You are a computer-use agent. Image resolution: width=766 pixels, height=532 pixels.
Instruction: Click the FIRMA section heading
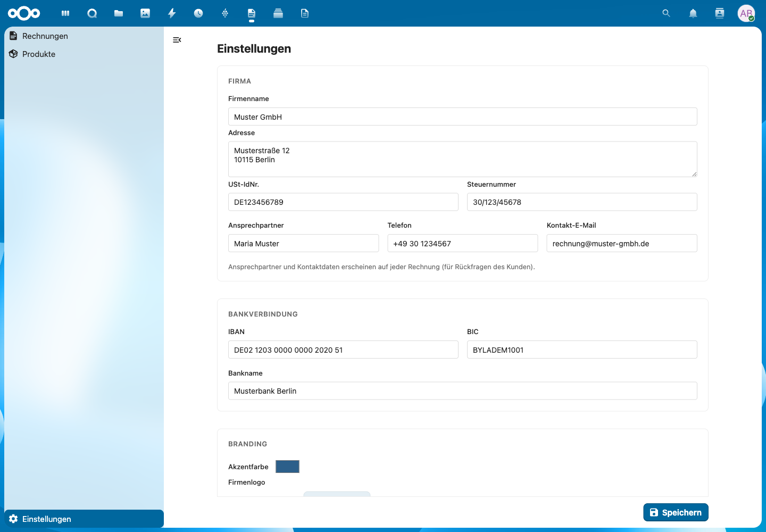(239, 81)
